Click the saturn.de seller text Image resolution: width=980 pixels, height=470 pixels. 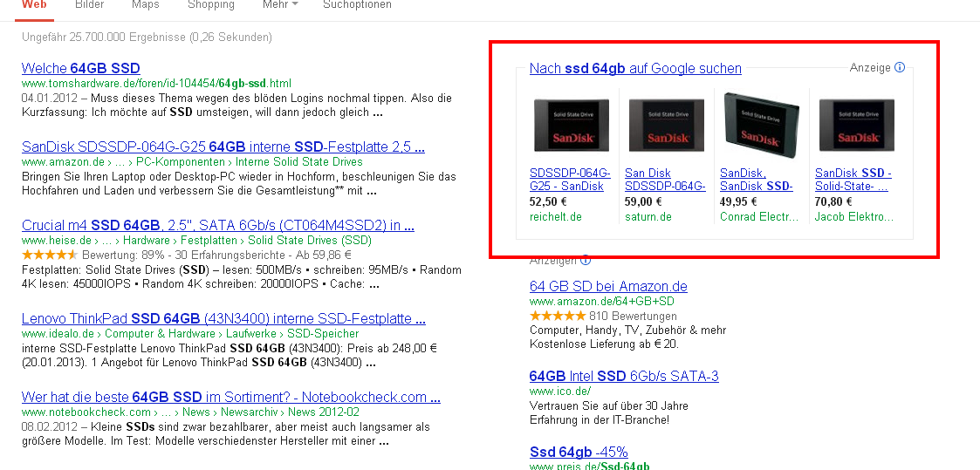point(648,216)
